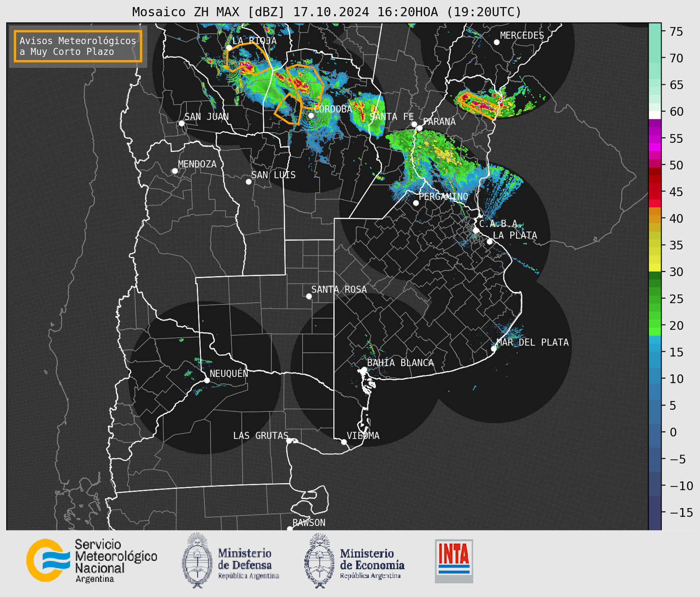Click the Ministerio de Economía emblem
Screen dimensions: 700x597
(x=320, y=560)
